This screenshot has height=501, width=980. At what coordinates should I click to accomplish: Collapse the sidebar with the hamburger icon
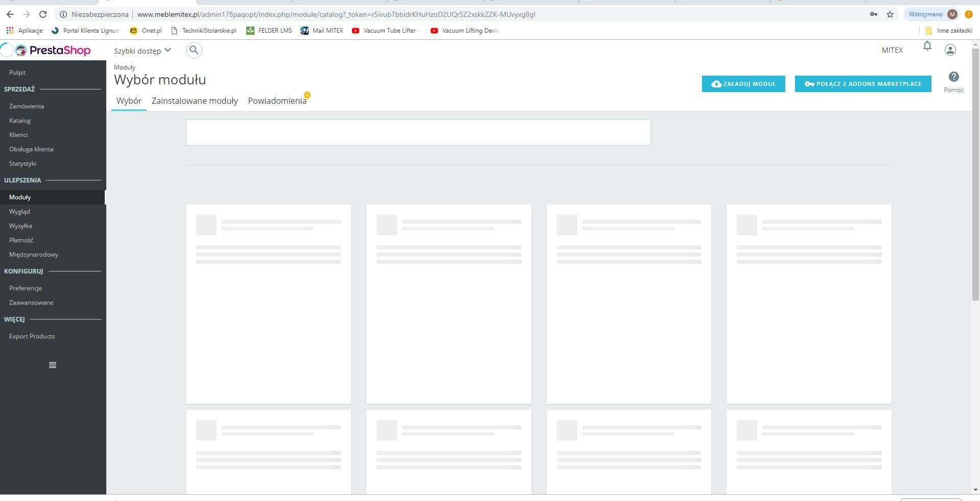tap(53, 365)
